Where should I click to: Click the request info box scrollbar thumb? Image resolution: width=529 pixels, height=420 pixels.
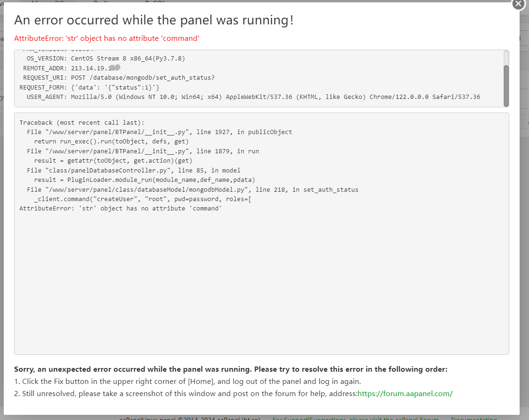tap(506, 86)
